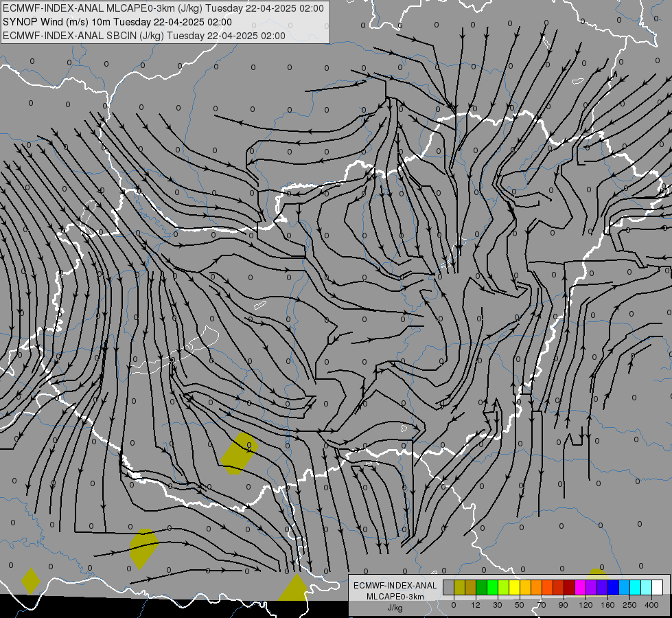Click the legend title ECMWF-INDEX-ANAL
The image size is (672, 618).
pyautogui.click(x=395, y=586)
